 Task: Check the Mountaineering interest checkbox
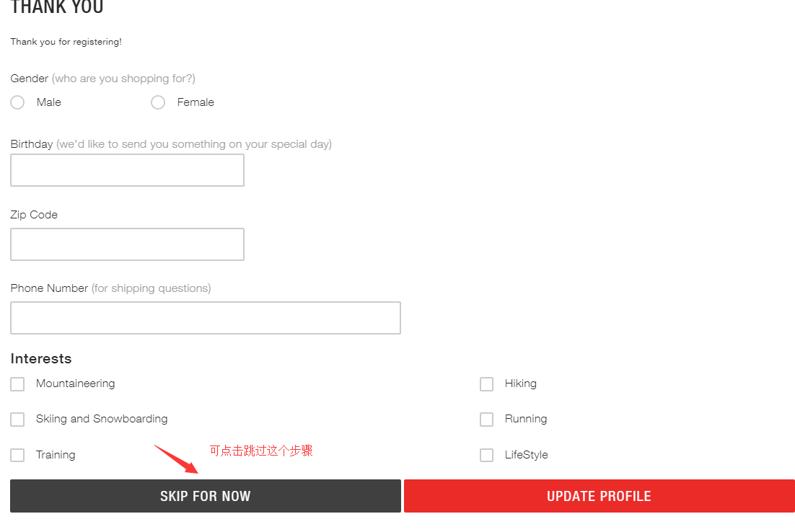point(17,384)
